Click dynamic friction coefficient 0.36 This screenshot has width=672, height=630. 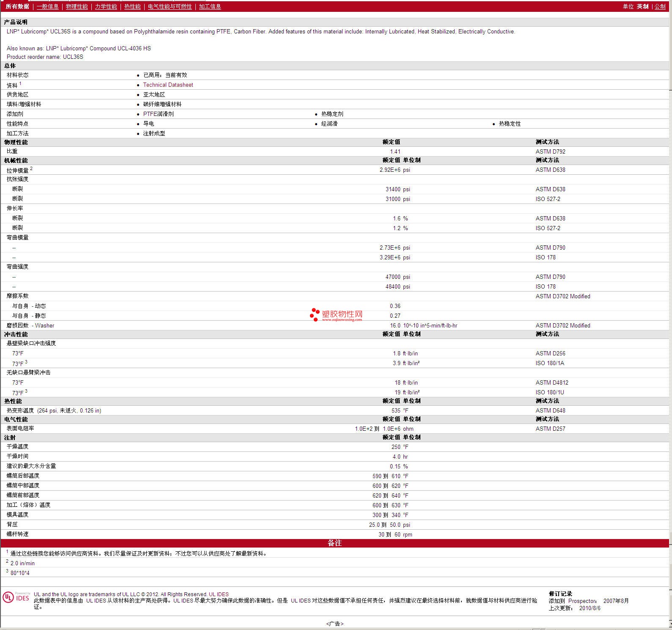pyautogui.click(x=395, y=306)
